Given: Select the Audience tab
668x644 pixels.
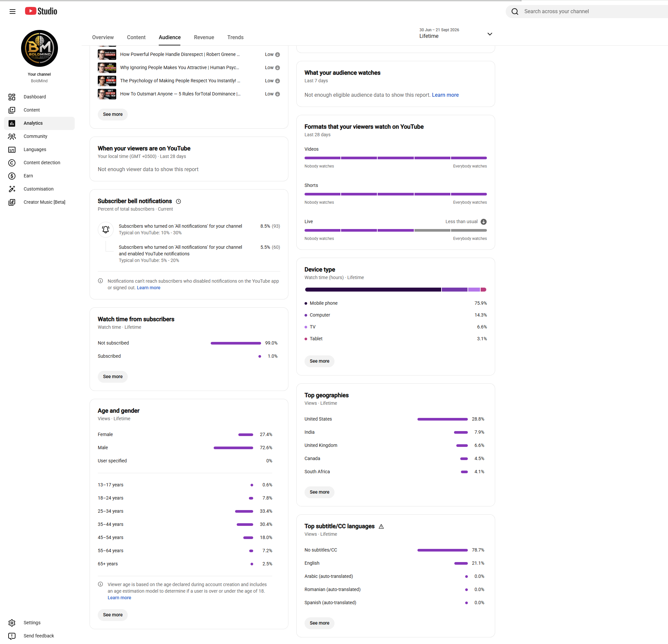Looking at the screenshot, I should pos(170,38).
